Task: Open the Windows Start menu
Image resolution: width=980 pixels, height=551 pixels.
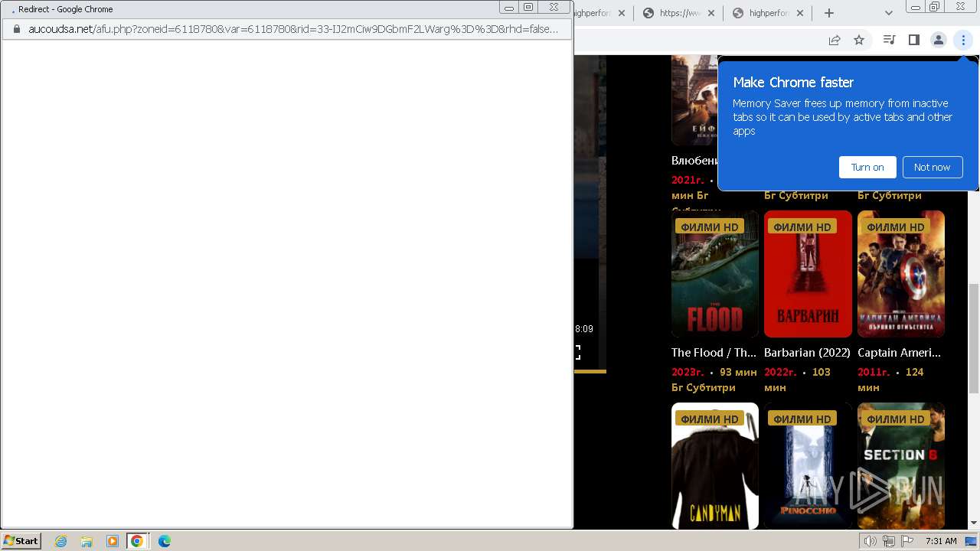Action: coord(21,540)
